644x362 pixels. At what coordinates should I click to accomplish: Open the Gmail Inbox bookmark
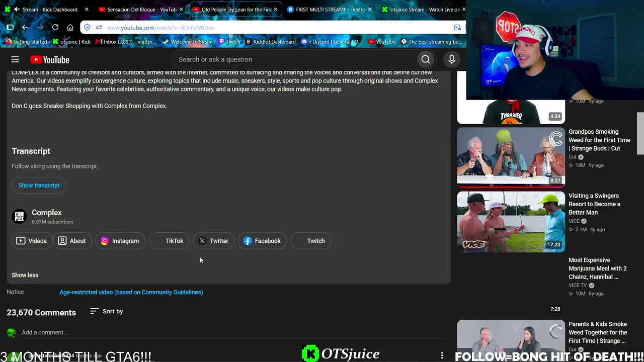(x=126, y=42)
